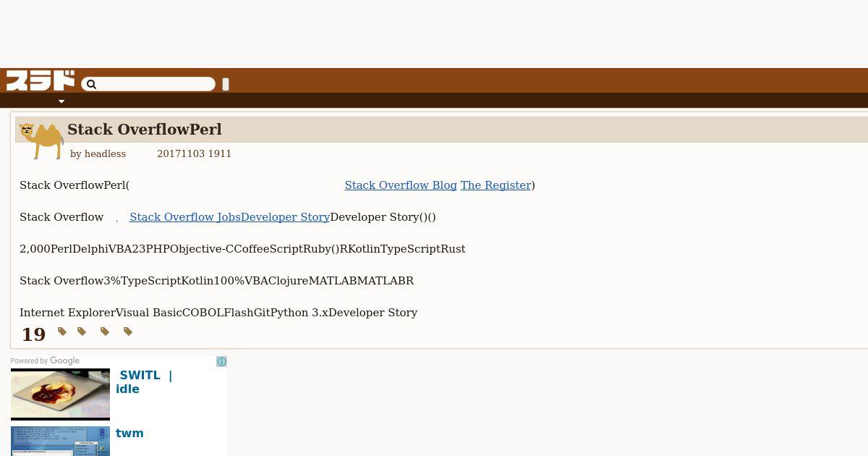Click the second tag icon after 19

[82, 332]
